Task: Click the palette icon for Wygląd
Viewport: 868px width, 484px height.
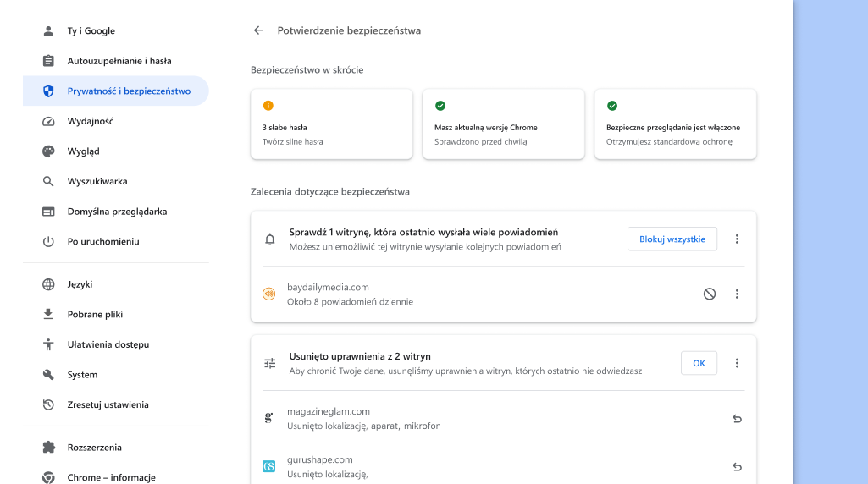Action: 48,151
